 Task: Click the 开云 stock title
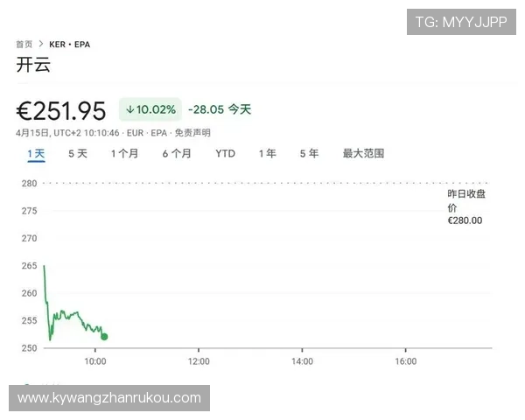(x=33, y=64)
